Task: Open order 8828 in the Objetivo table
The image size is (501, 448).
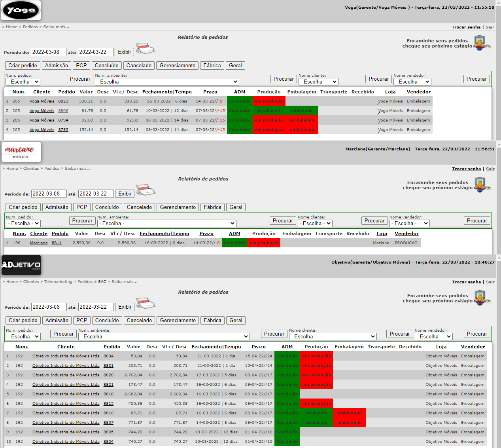Action: (108, 375)
